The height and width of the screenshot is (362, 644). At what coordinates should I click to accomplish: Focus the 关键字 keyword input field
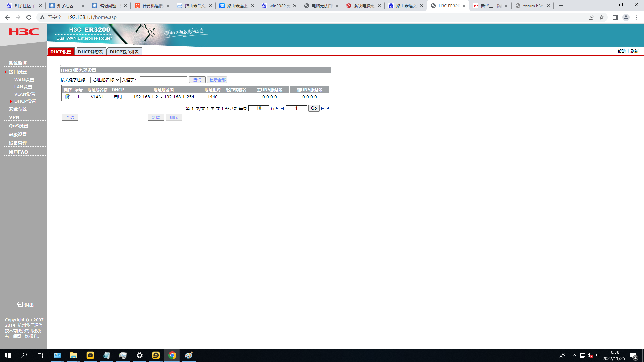(x=163, y=80)
